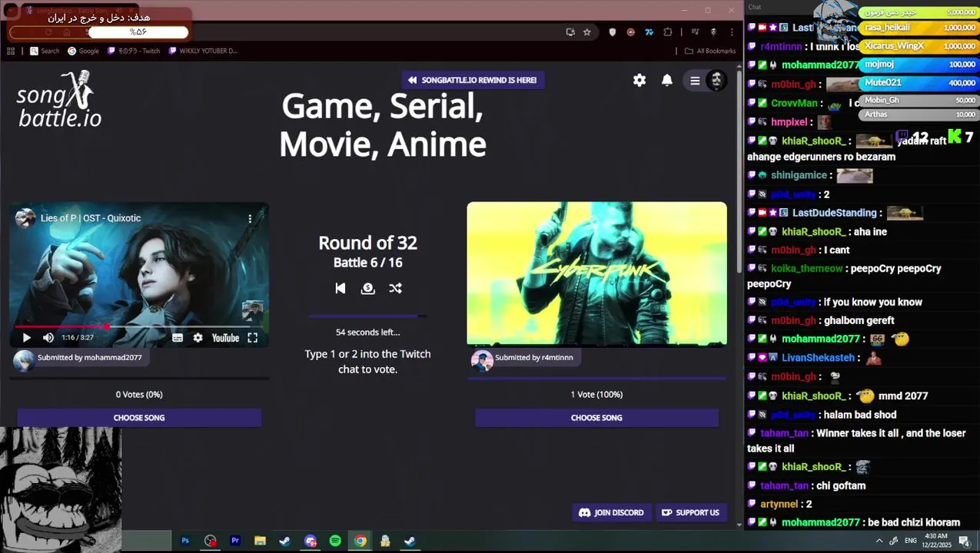This screenshot has height=553, width=980.
Task: Open the shield extension icon in Chrome toolbar
Action: pos(613,32)
